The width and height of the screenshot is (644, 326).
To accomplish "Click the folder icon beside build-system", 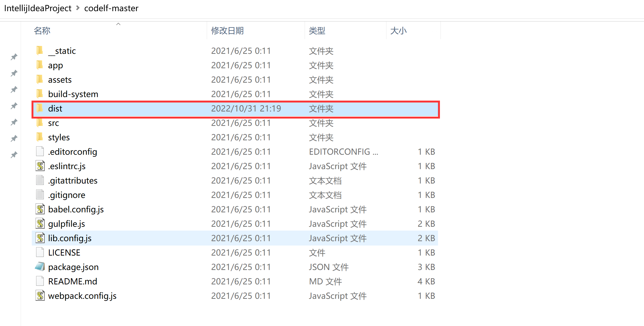I will 40,94.
